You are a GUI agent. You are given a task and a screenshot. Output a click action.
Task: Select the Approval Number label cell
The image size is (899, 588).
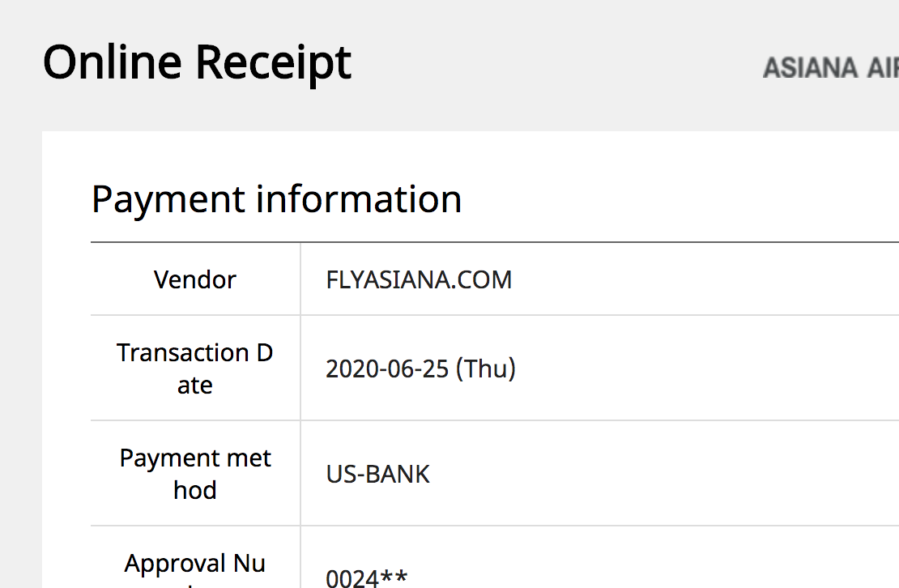click(x=195, y=564)
